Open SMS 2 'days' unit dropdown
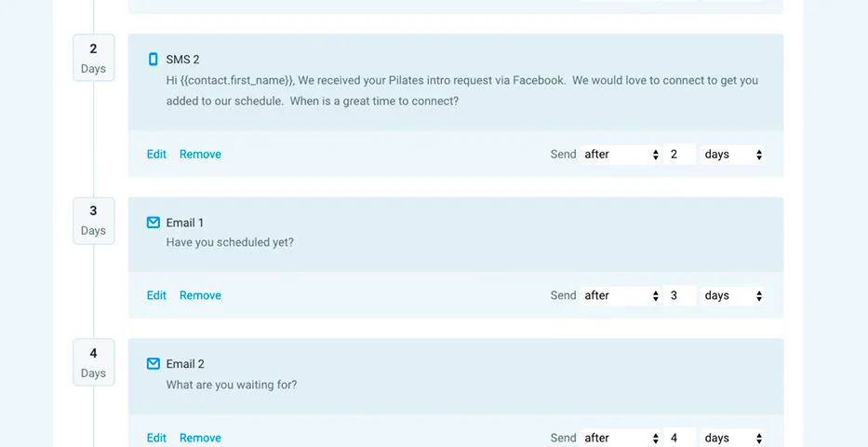 point(733,155)
